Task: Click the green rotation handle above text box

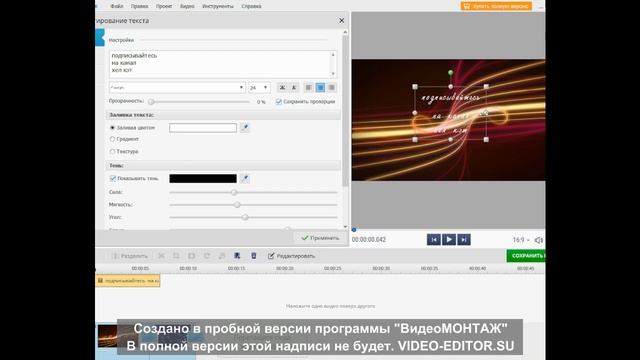Action: 451,73
